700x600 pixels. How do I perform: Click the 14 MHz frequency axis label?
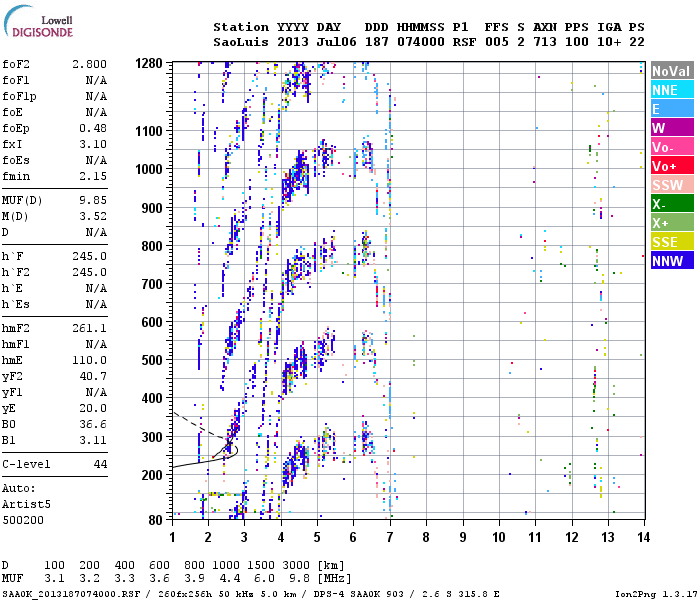click(x=643, y=537)
